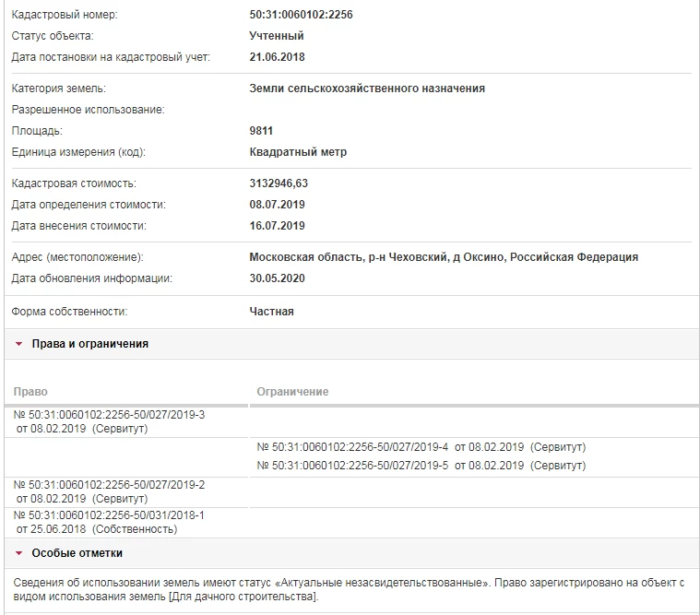Click the information update date 30.05.2020
The height and width of the screenshot is (615, 700).
(277, 278)
